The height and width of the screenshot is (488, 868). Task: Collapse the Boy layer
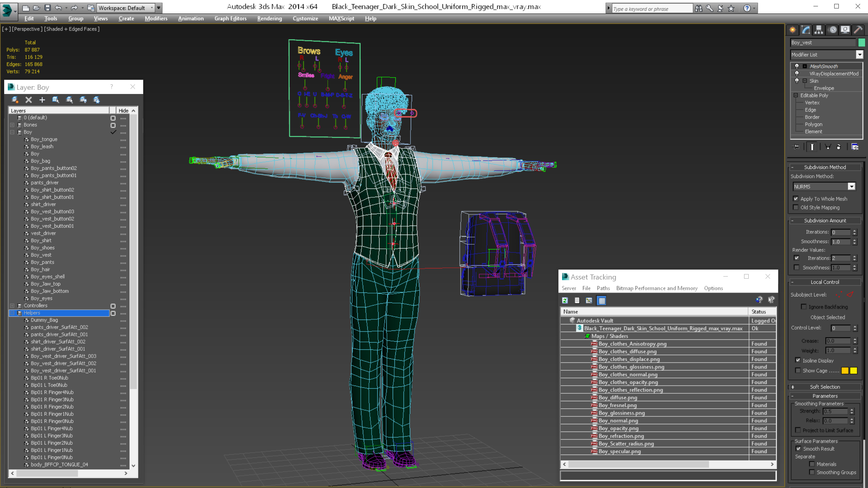click(12, 132)
